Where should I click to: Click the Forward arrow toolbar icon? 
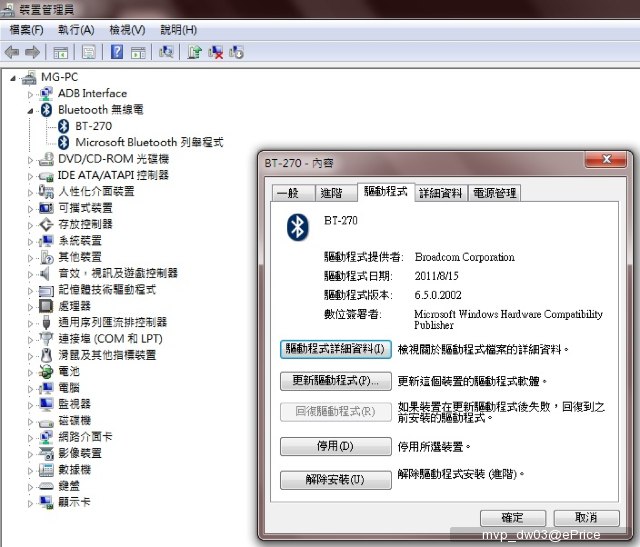point(33,52)
